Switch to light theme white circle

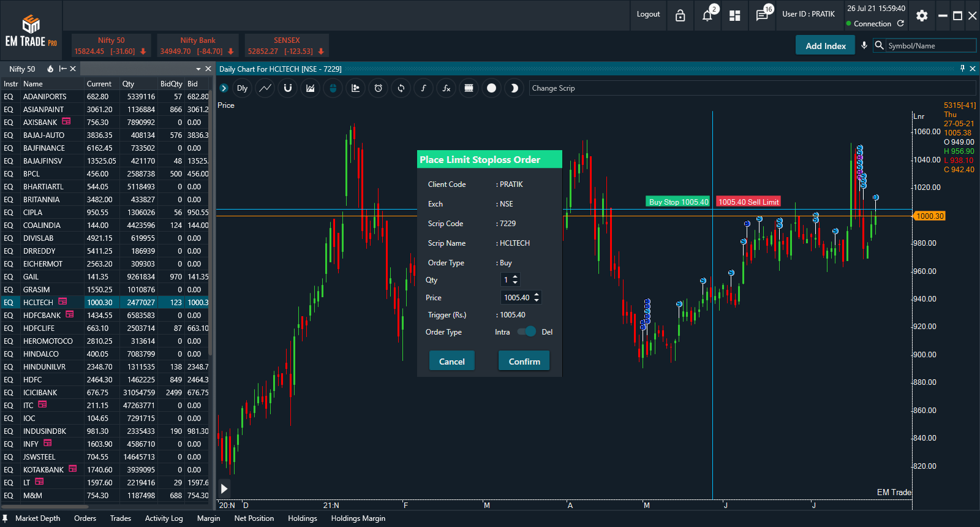pyautogui.click(x=491, y=88)
